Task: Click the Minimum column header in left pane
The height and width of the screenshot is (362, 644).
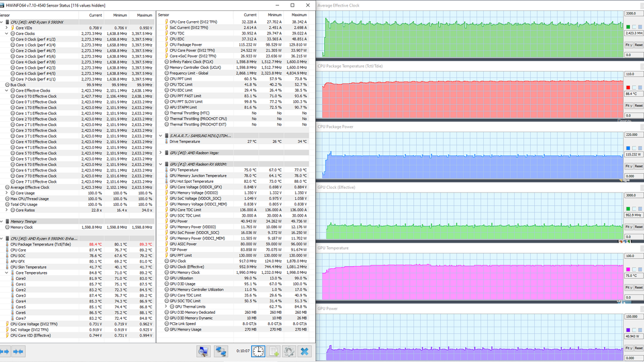Action: click(x=116, y=15)
